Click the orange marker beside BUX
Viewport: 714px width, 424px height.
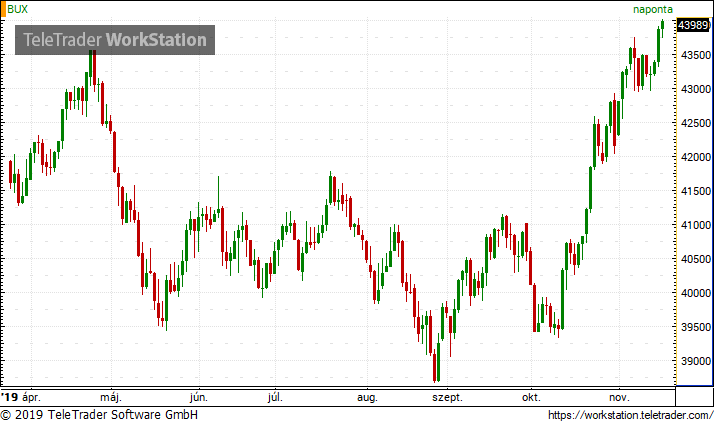click(x=3, y=9)
